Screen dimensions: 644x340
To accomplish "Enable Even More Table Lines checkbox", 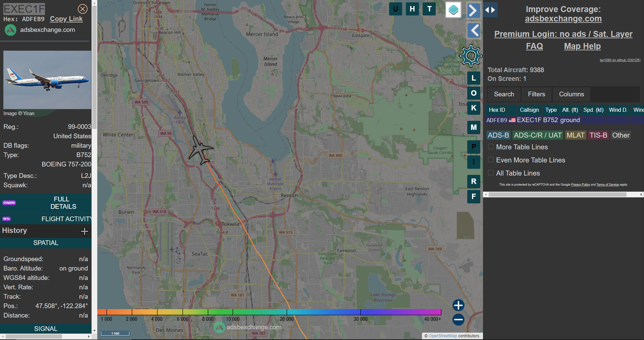I will tap(491, 160).
